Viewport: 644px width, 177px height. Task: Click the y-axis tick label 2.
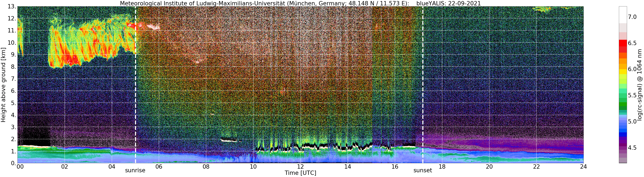14,139
